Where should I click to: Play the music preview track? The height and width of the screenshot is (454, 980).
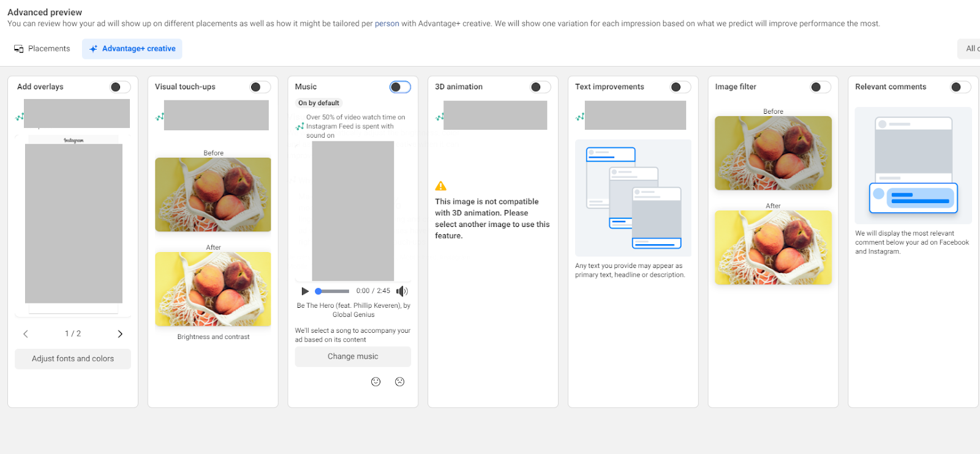(305, 291)
